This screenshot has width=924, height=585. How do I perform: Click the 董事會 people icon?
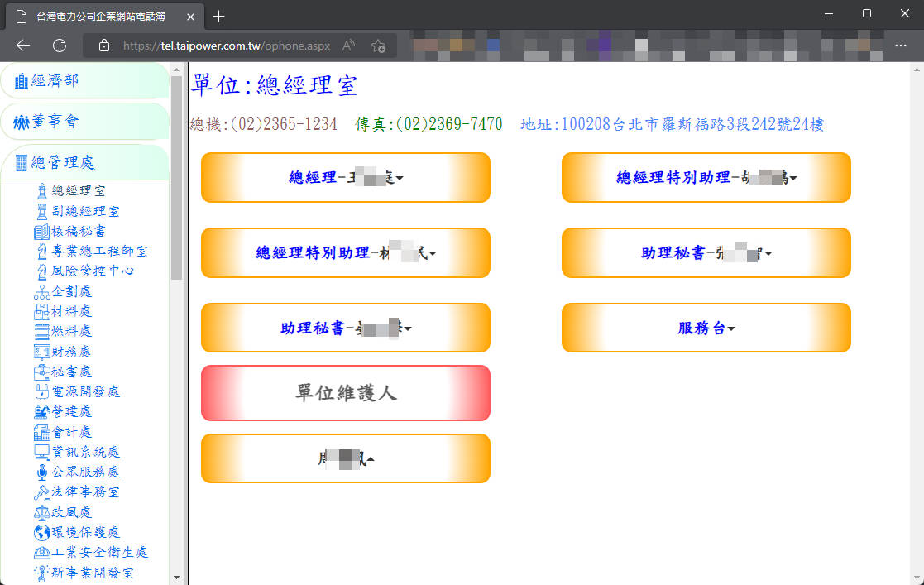point(22,122)
